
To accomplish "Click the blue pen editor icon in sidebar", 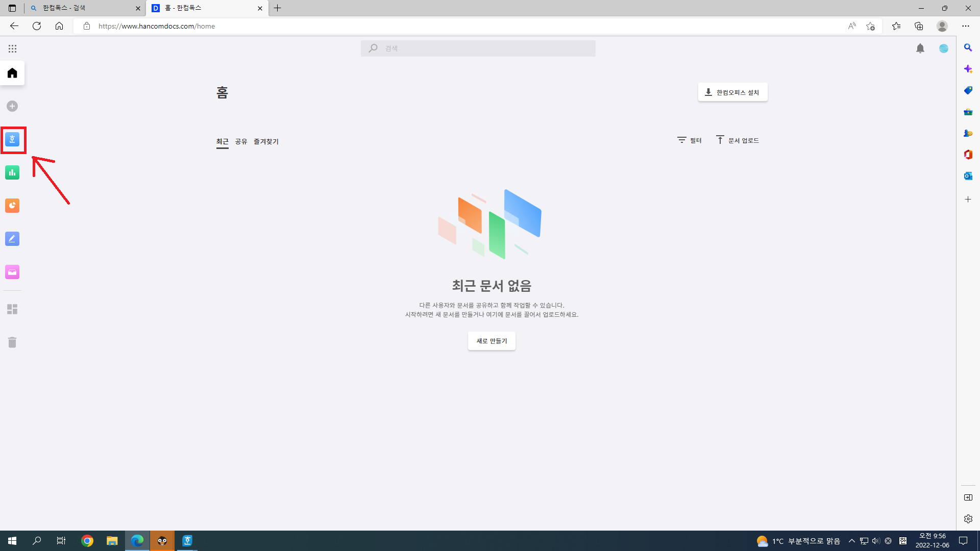I will point(12,239).
